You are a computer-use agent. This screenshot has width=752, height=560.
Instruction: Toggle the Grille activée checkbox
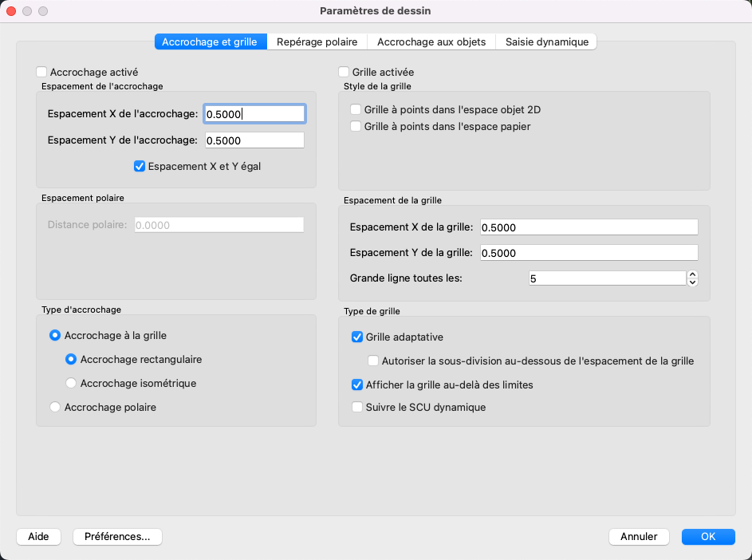point(345,72)
